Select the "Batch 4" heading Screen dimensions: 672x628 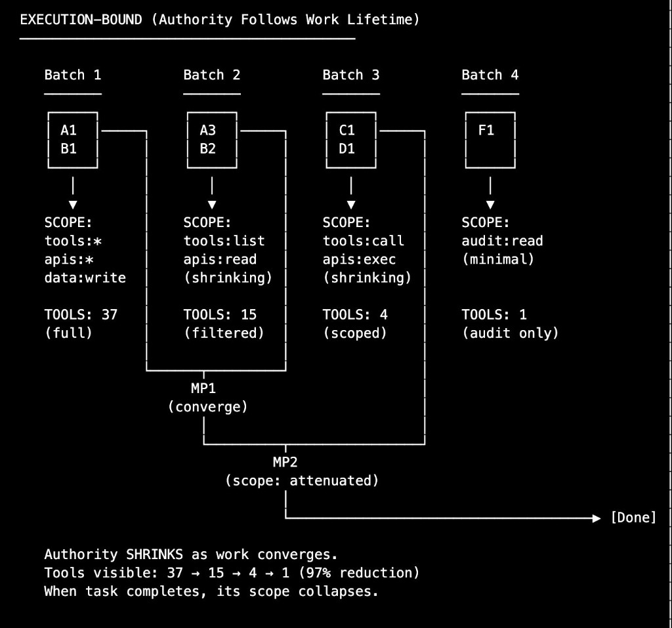tap(490, 75)
